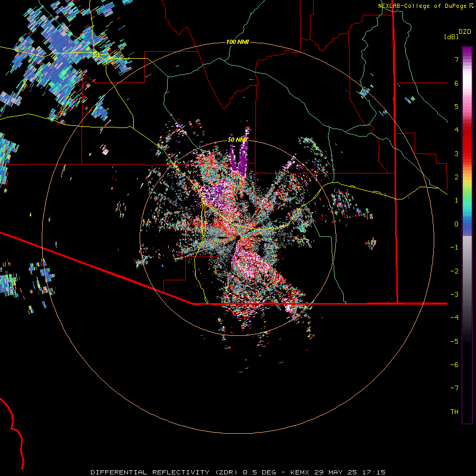Click the -2 value on color scale

click(454, 271)
